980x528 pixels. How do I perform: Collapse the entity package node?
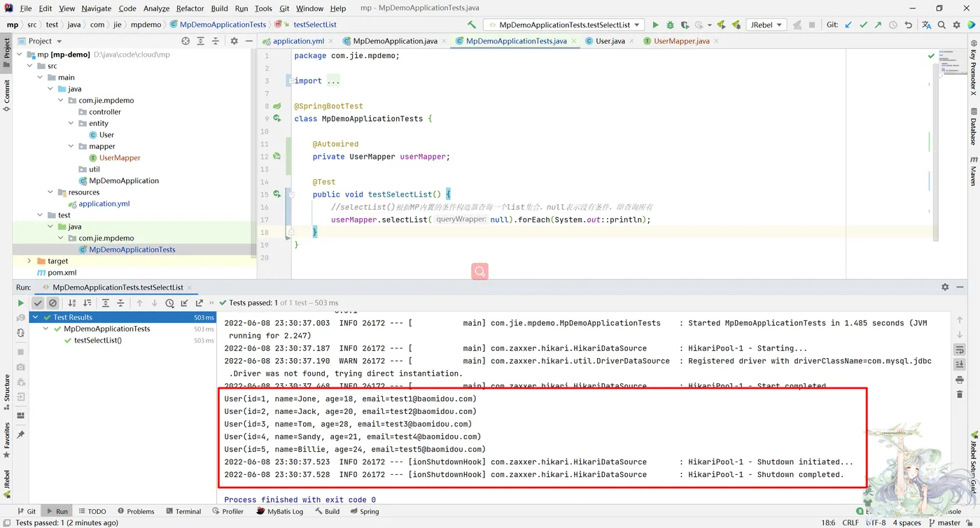pos(71,123)
